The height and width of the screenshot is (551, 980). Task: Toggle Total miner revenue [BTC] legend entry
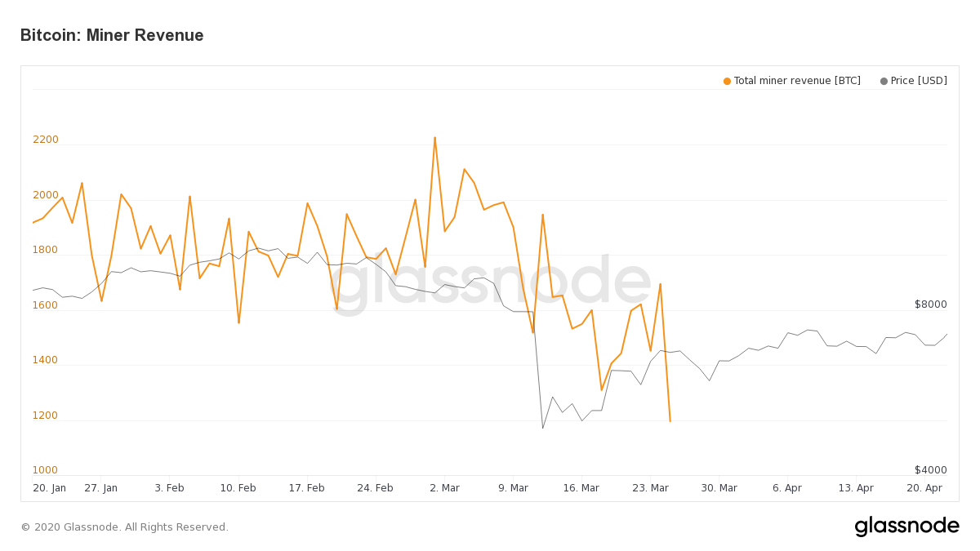pos(792,81)
